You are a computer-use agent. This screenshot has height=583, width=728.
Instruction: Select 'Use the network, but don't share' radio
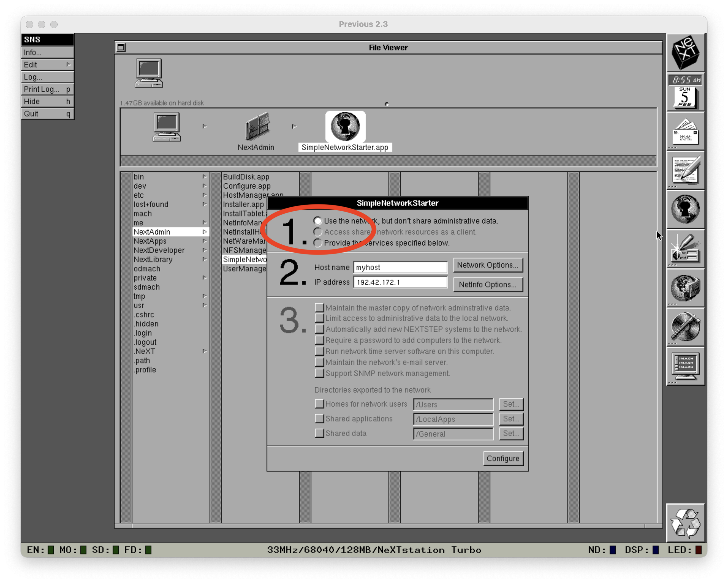[x=317, y=221]
